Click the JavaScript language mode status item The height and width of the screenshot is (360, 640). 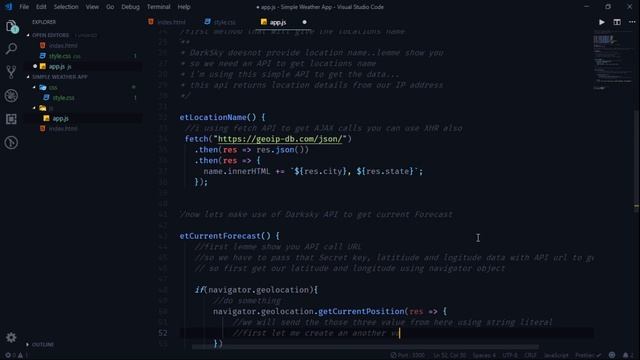pyautogui.click(x=556, y=355)
